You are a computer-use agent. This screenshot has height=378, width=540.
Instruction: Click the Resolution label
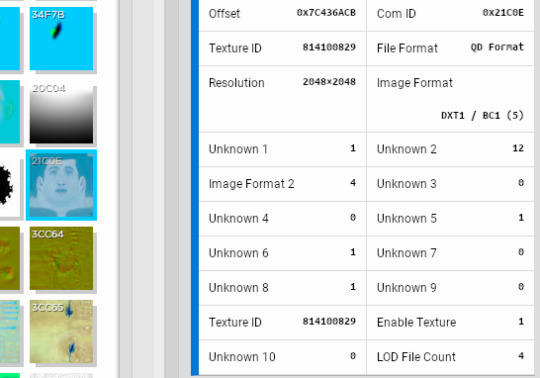(237, 83)
